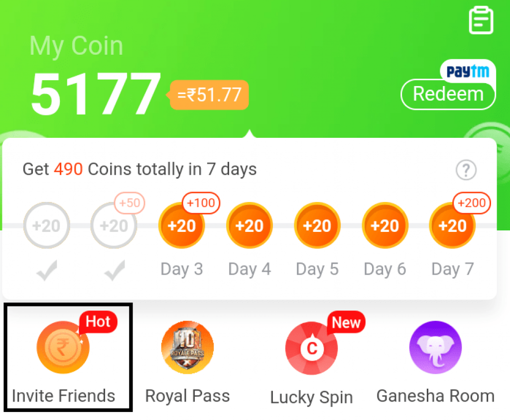
Task: Tap the Hot badge on Invite Friends
Action: (x=98, y=322)
